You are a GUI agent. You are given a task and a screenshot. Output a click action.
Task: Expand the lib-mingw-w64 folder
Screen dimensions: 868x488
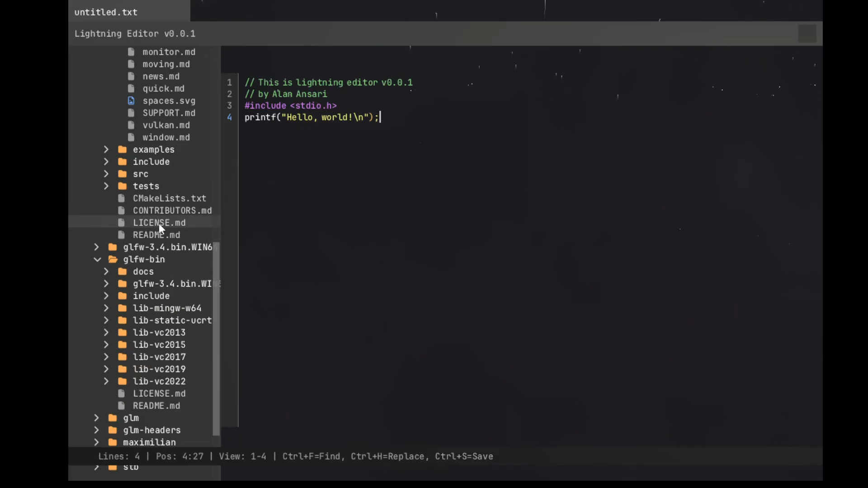(106, 308)
